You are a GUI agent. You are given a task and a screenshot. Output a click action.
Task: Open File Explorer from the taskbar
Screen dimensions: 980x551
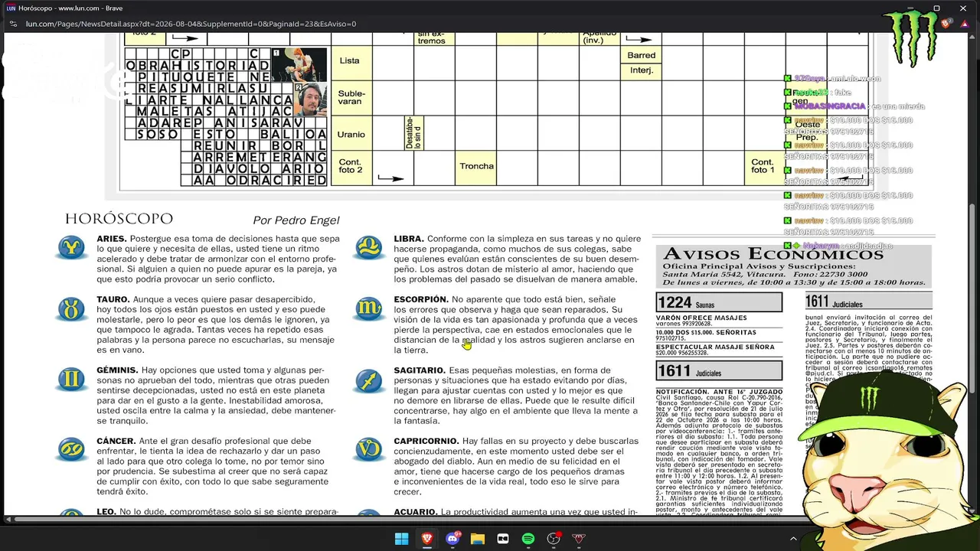(x=478, y=539)
